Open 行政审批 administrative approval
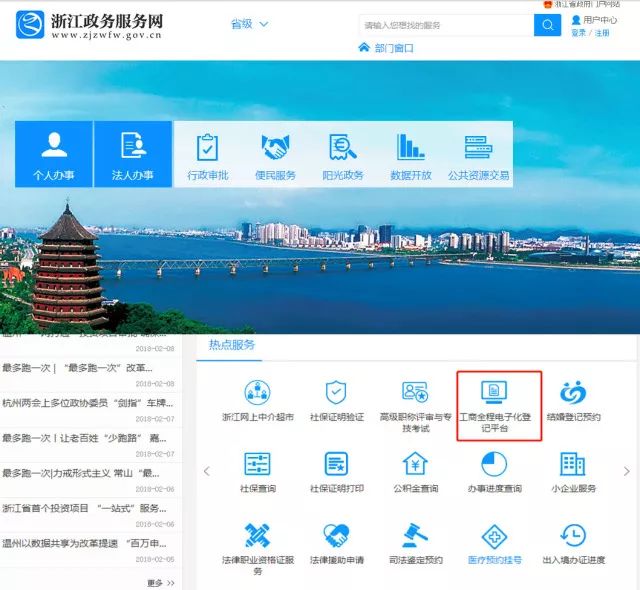 207,157
